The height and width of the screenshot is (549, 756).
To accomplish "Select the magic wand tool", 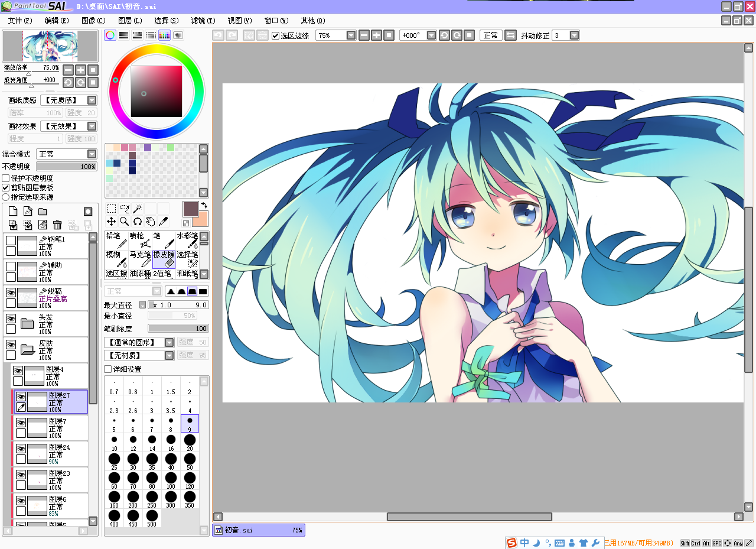I will (x=137, y=208).
